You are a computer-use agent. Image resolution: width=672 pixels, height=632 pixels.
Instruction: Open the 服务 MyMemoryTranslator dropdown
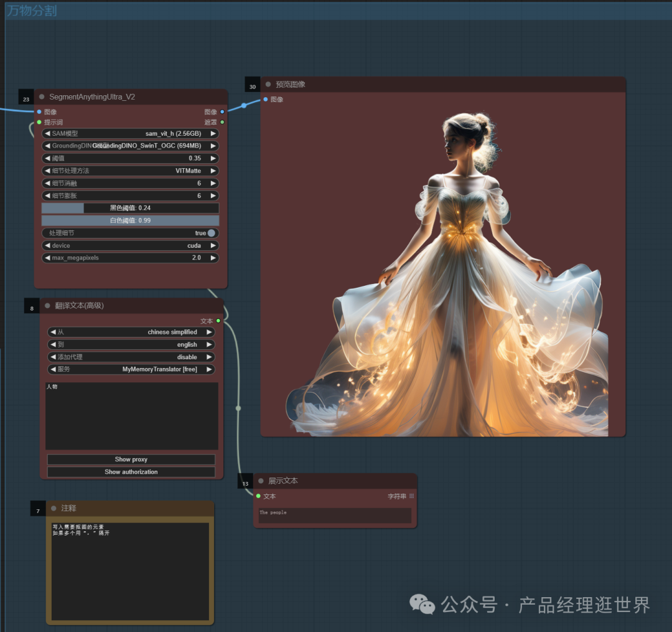click(x=131, y=369)
